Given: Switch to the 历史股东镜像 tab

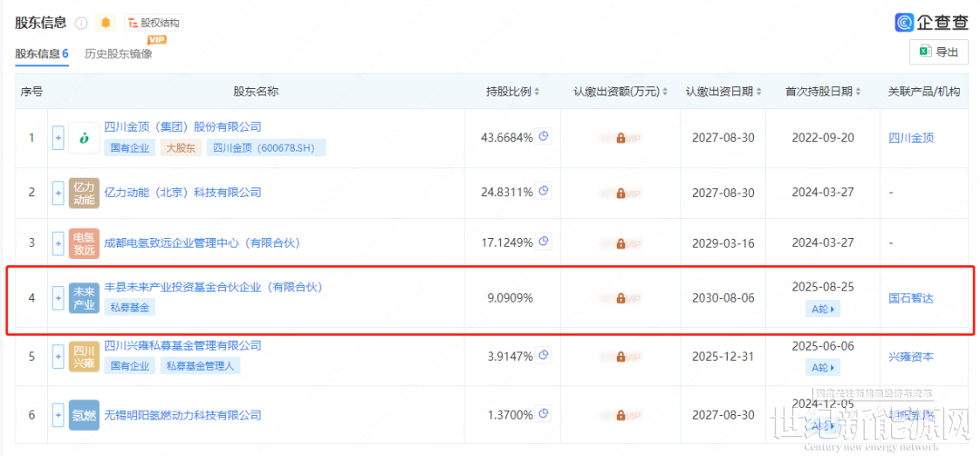Looking at the screenshot, I should point(119,54).
